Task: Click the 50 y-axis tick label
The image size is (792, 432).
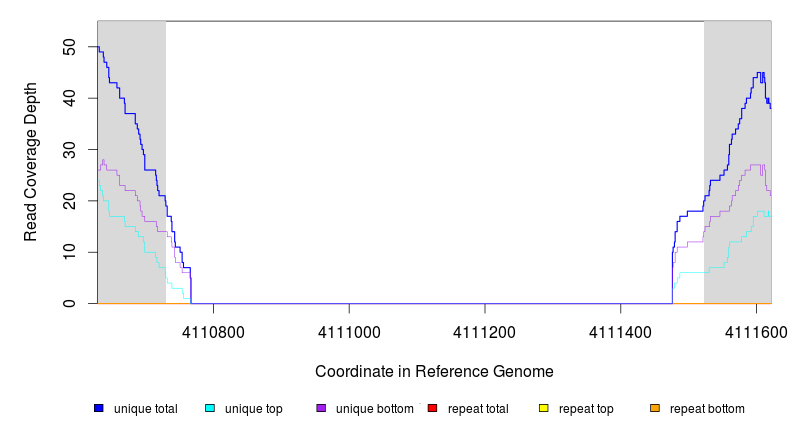Action: click(x=69, y=47)
